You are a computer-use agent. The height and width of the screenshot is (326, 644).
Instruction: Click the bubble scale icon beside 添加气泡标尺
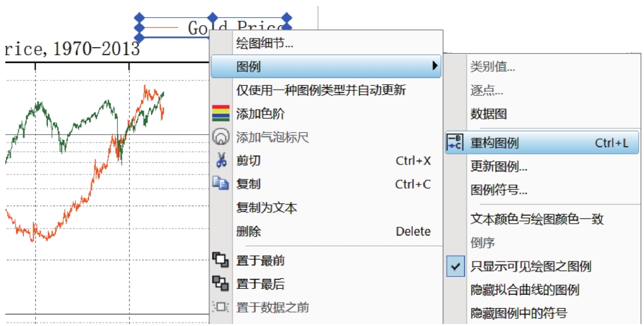click(221, 137)
